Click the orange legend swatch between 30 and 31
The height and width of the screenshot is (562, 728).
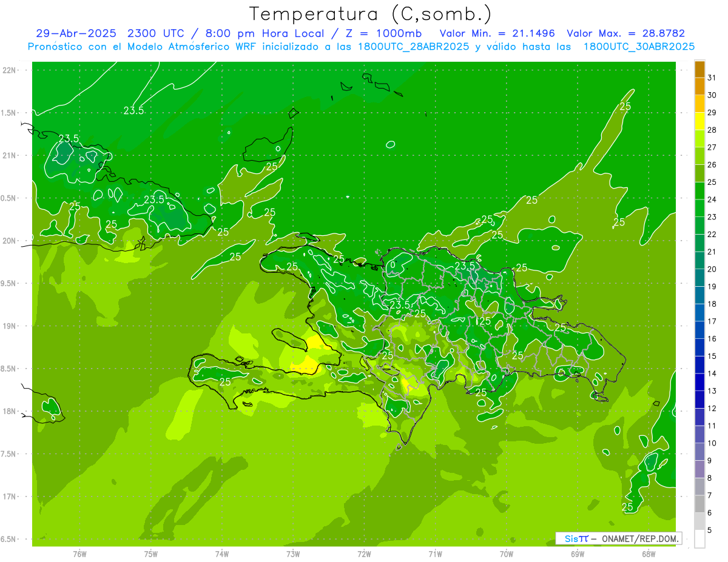(x=699, y=87)
